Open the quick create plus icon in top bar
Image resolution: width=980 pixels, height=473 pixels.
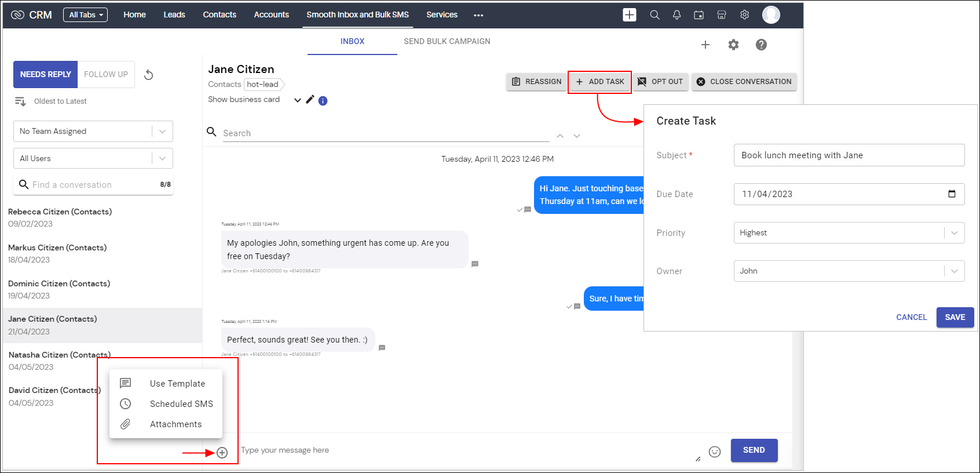point(630,15)
